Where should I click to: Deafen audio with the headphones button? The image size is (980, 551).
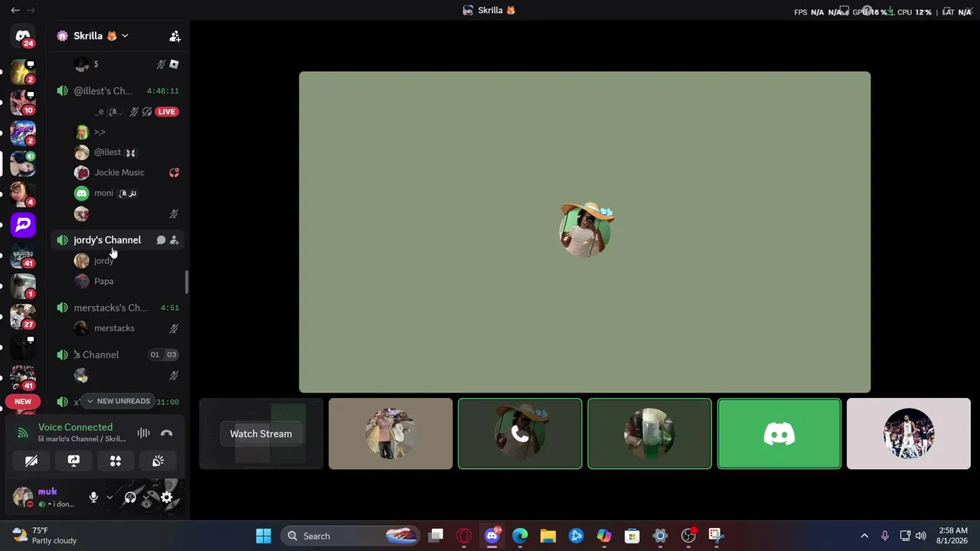click(x=130, y=497)
